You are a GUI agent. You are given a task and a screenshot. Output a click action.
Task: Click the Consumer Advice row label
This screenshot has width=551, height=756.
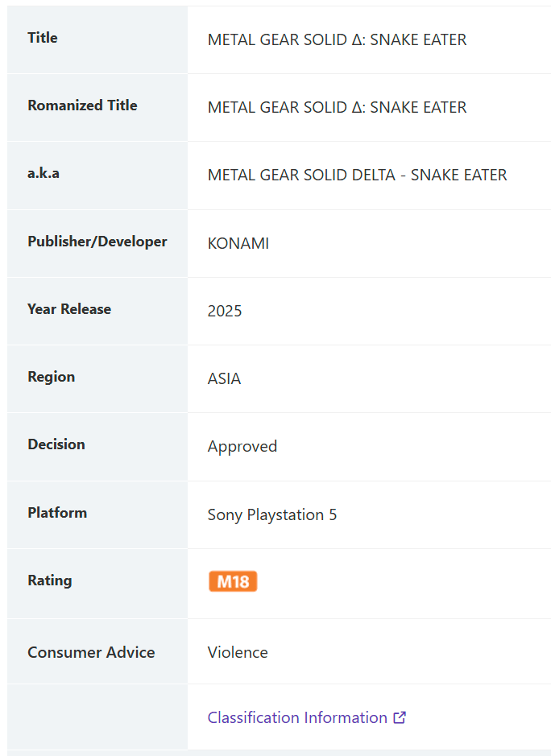click(91, 652)
